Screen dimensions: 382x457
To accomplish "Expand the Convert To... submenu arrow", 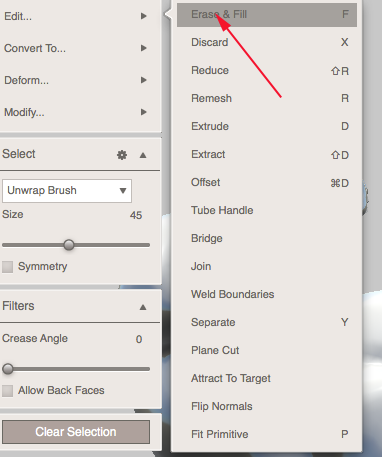I will coord(144,48).
